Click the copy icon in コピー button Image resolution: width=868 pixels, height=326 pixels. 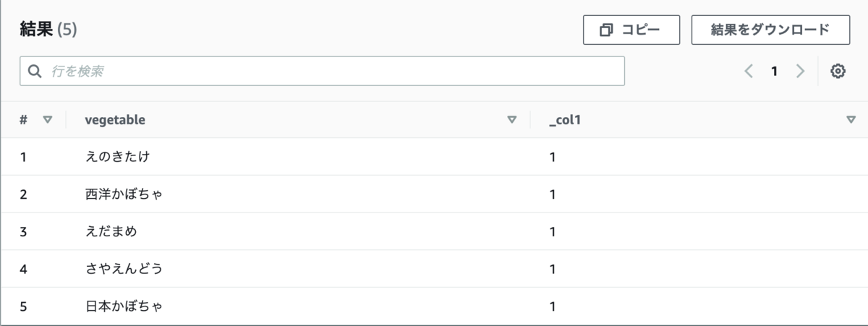pyautogui.click(x=606, y=30)
